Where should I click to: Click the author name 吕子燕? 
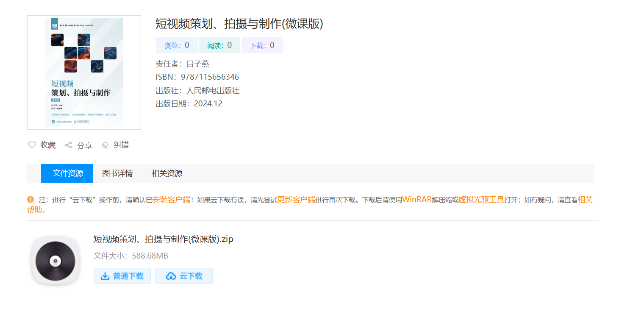pyautogui.click(x=198, y=64)
